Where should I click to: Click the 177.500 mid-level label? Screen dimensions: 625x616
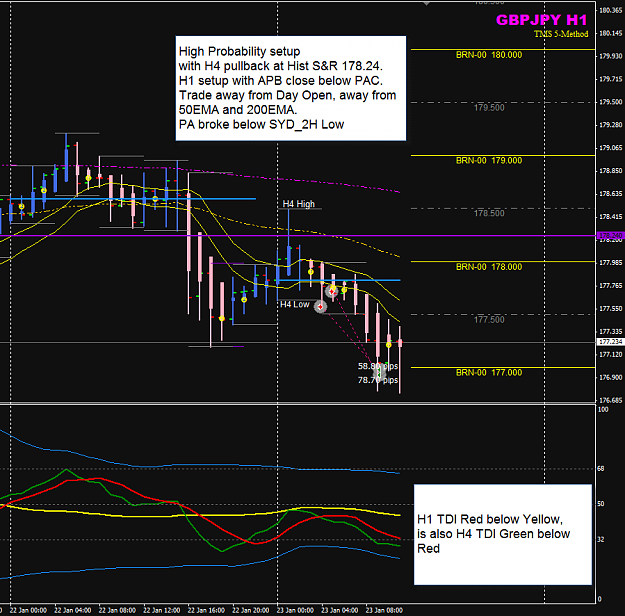[489, 320]
